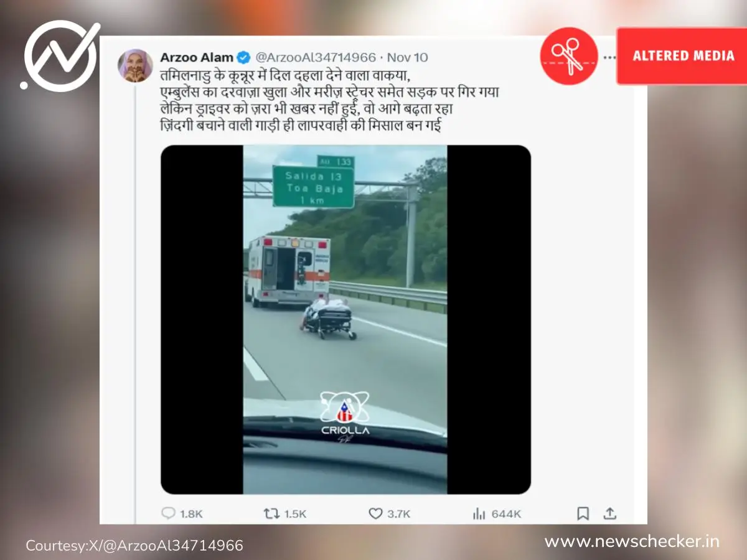The image size is (747, 560).
Task: Click the Criolla watermark in video
Action: pos(345,416)
